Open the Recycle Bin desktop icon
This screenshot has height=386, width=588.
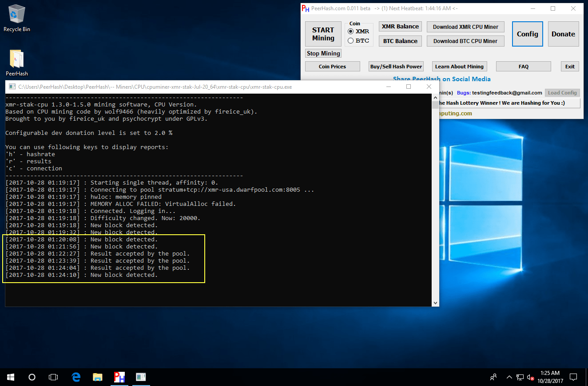click(x=17, y=18)
